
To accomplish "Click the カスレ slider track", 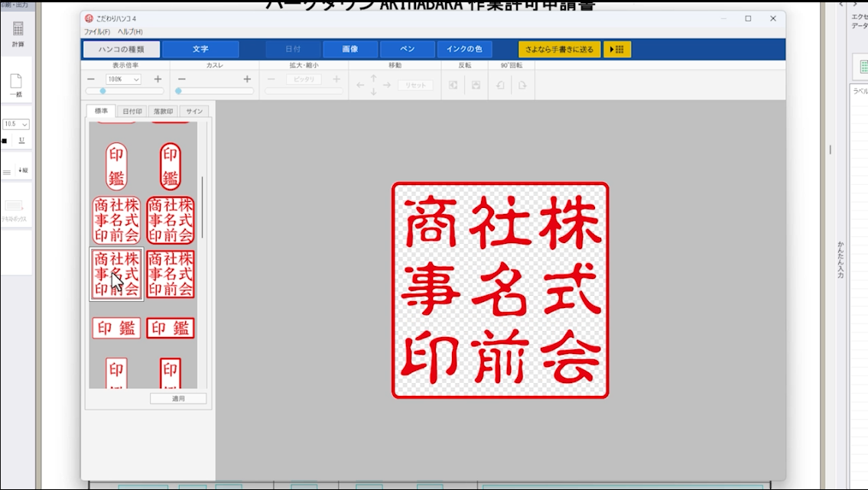I will point(214,91).
